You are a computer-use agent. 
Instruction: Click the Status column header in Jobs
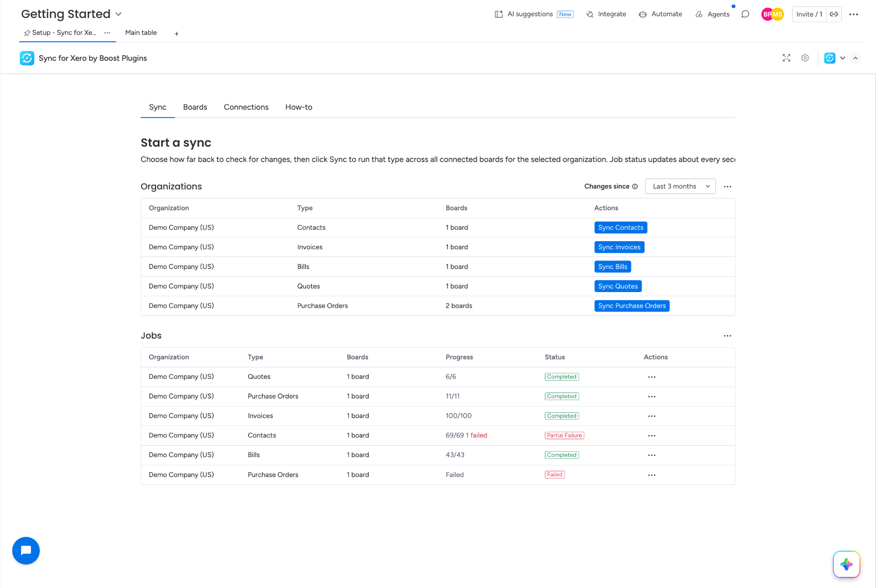555,357
